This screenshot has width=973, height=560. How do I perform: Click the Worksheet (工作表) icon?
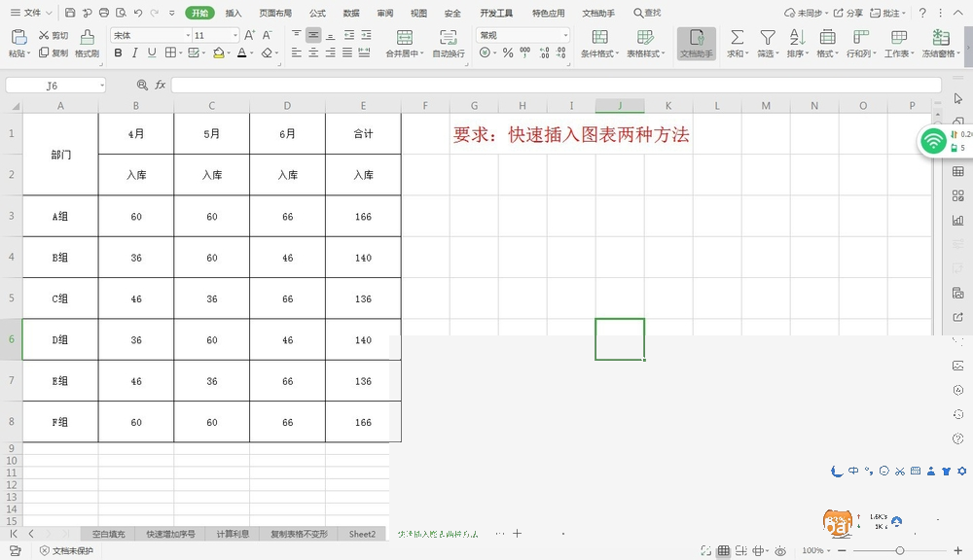click(898, 37)
